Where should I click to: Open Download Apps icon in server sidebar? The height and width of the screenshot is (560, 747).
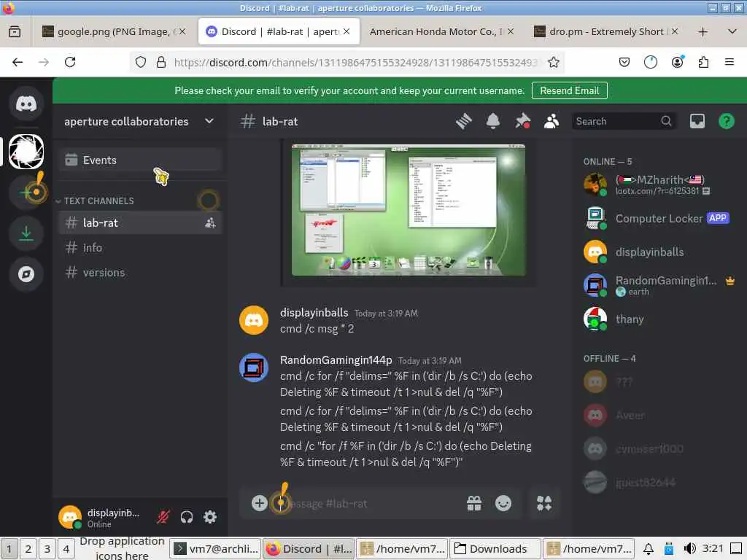pos(26,233)
